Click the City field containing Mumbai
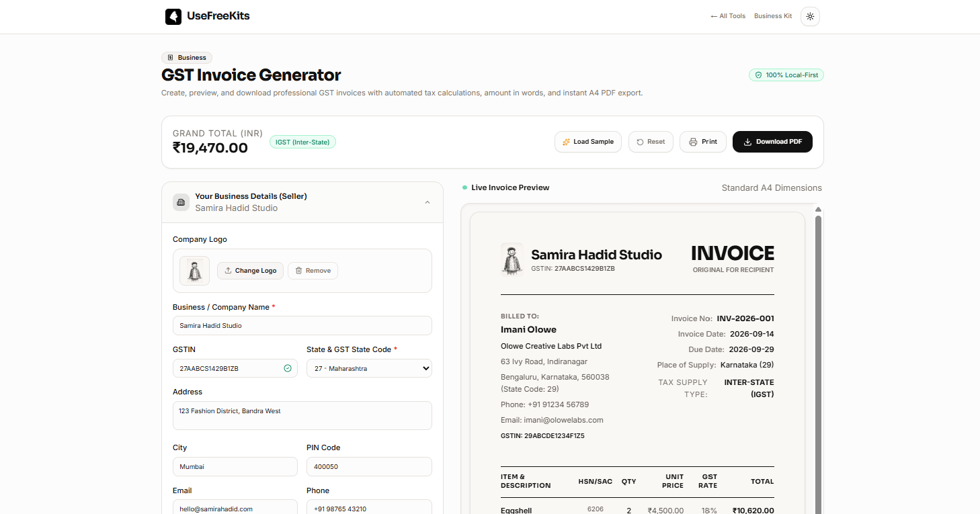980x514 pixels. click(235, 466)
